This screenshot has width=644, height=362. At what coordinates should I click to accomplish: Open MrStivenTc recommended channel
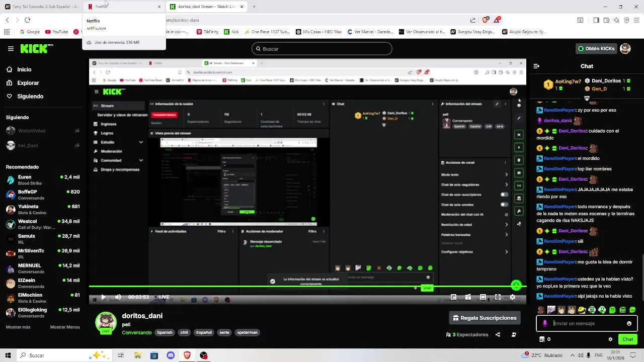coord(43,254)
